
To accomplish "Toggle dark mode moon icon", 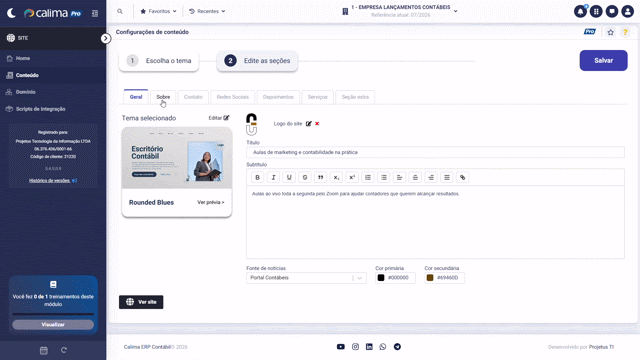I will (x=11, y=13).
